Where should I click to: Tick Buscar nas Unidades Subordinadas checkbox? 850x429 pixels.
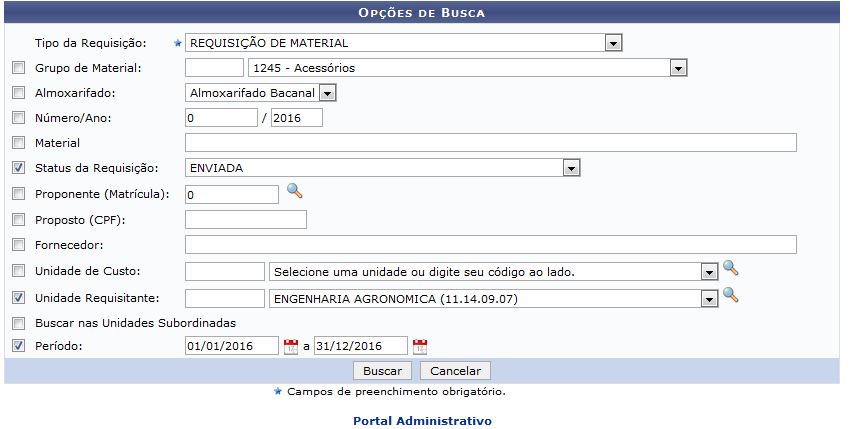pos(17,323)
